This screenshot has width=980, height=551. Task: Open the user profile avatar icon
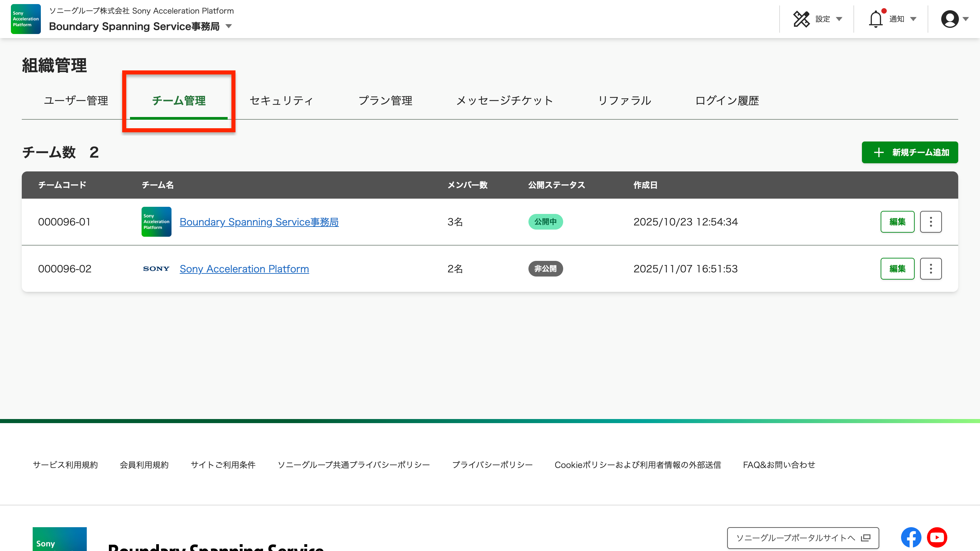pyautogui.click(x=950, y=19)
